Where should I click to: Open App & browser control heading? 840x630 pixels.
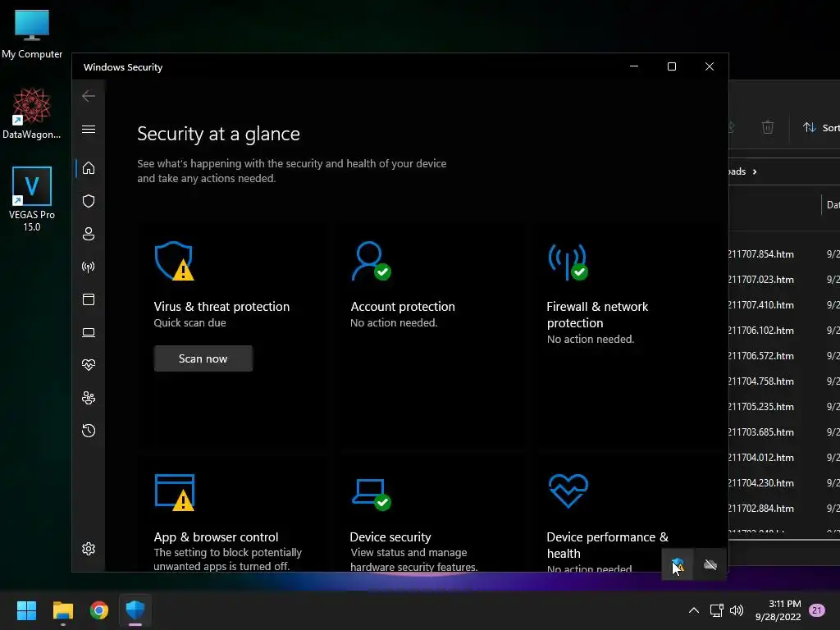[216, 536]
